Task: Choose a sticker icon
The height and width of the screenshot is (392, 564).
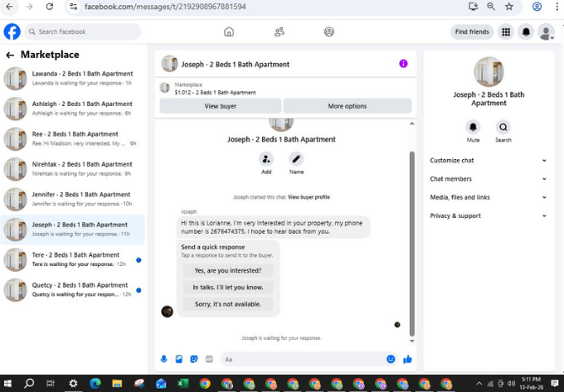Action: tap(194, 359)
